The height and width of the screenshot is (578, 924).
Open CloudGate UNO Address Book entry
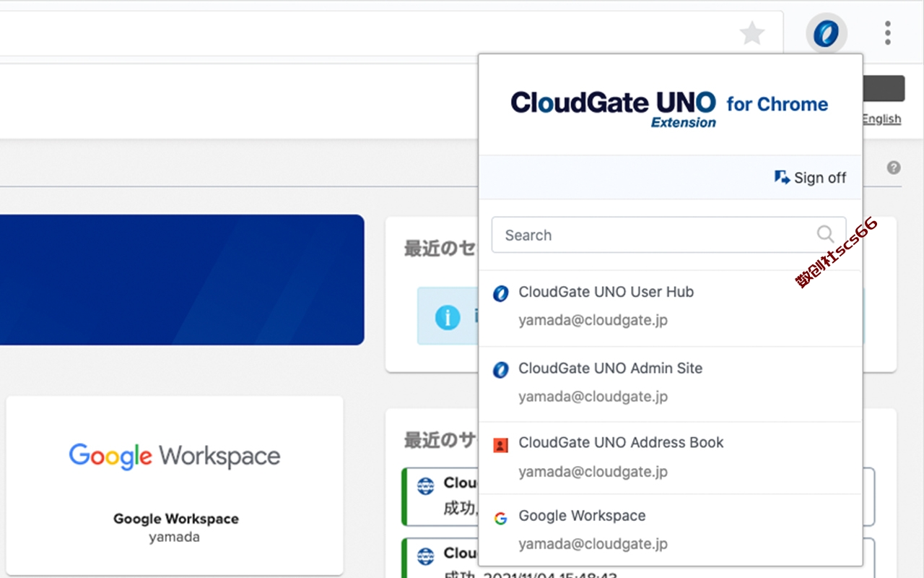coord(671,458)
